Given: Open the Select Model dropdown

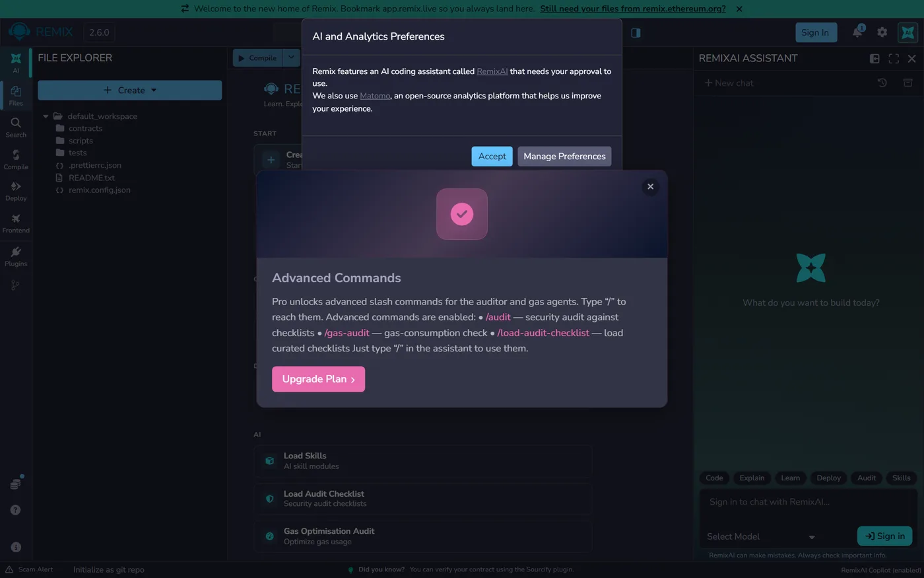Looking at the screenshot, I should coord(762,536).
